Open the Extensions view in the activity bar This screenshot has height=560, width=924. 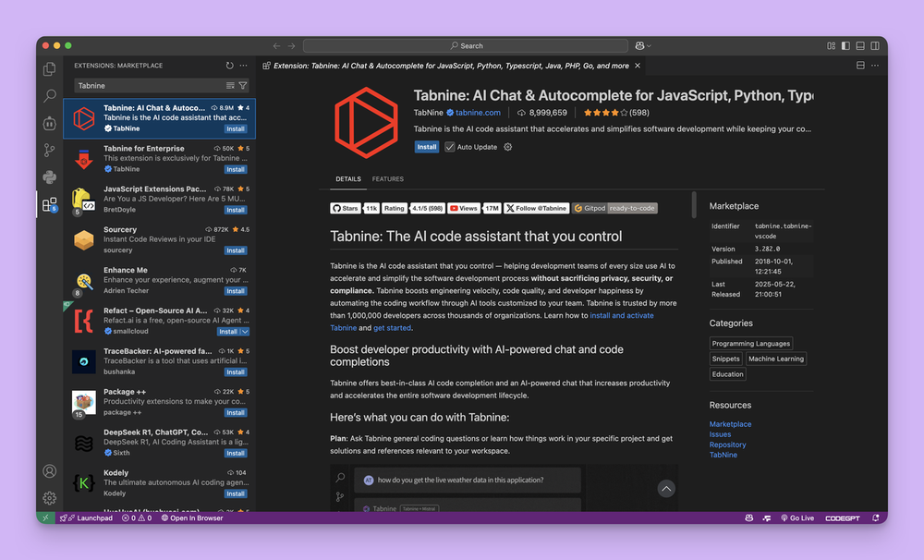tap(50, 205)
